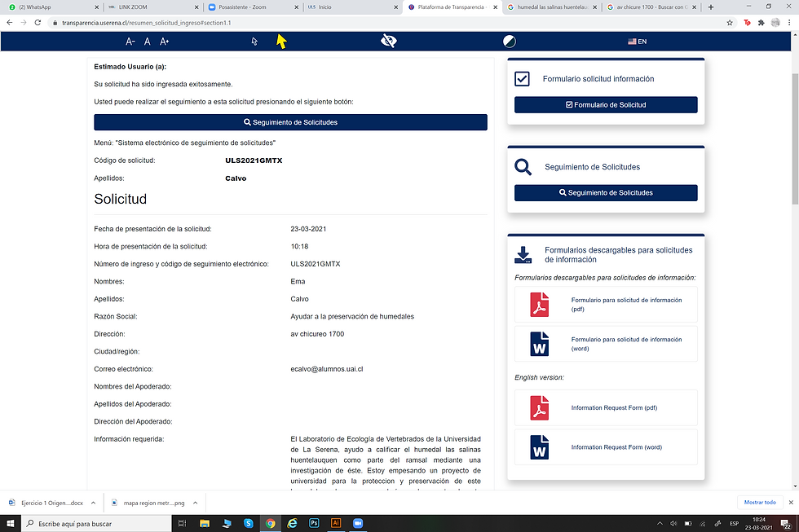
Task: Open Skype from the taskbar
Action: point(248,523)
